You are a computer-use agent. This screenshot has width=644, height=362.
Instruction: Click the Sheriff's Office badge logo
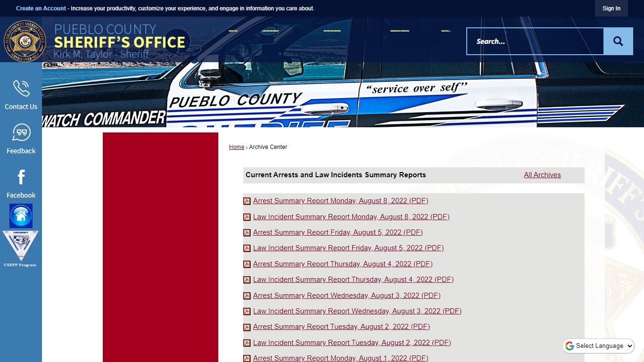coord(25,41)
